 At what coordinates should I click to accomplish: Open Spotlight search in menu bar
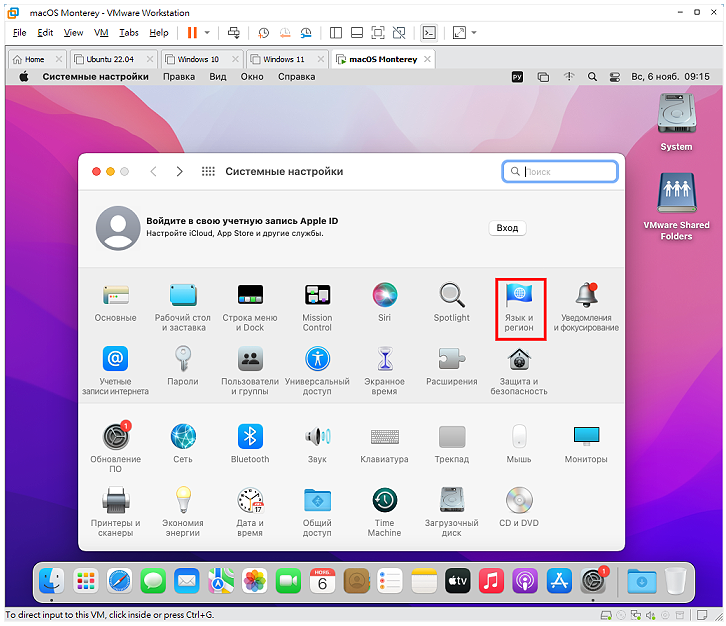pyautogui.click(x=592, y=77)
